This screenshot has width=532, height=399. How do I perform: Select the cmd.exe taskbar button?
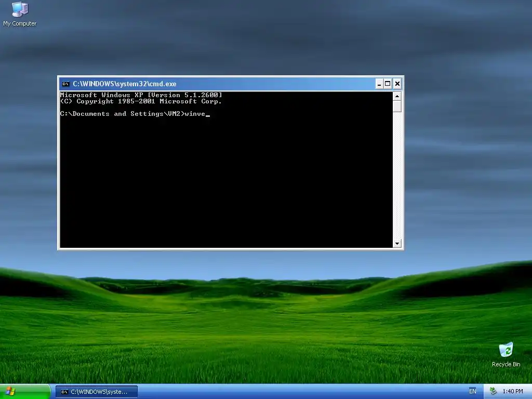tap(97, 392)
